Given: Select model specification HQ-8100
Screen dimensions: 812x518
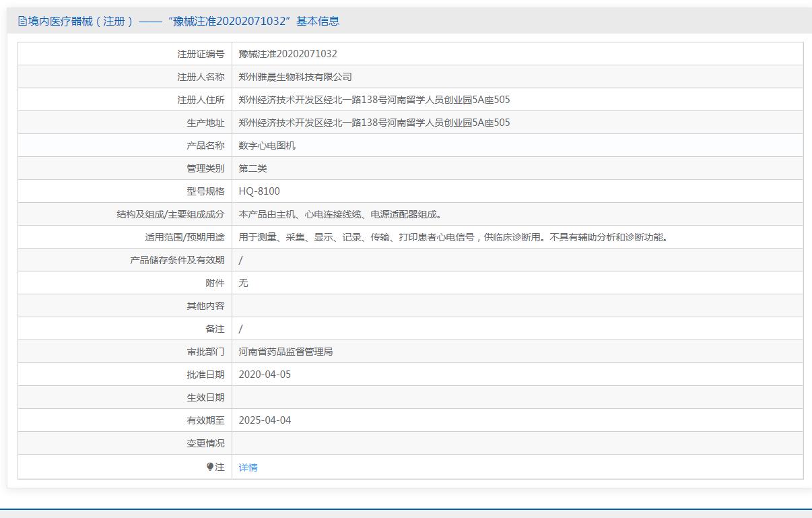Looking at the screenshot, I should tap(259, 191).
